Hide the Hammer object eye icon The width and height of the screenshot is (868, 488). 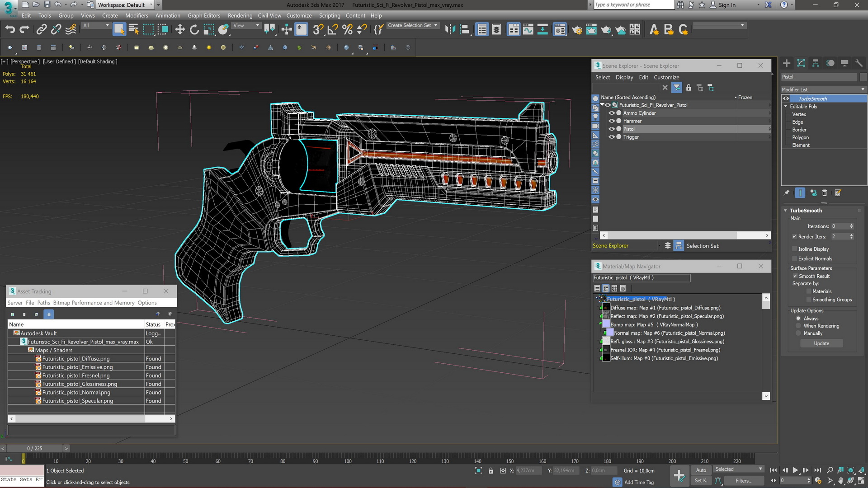612,121
